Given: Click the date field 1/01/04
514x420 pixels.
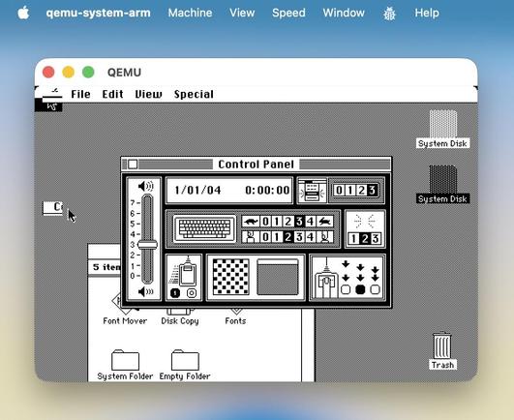Looking at the screenshot, I should point(197,191).
